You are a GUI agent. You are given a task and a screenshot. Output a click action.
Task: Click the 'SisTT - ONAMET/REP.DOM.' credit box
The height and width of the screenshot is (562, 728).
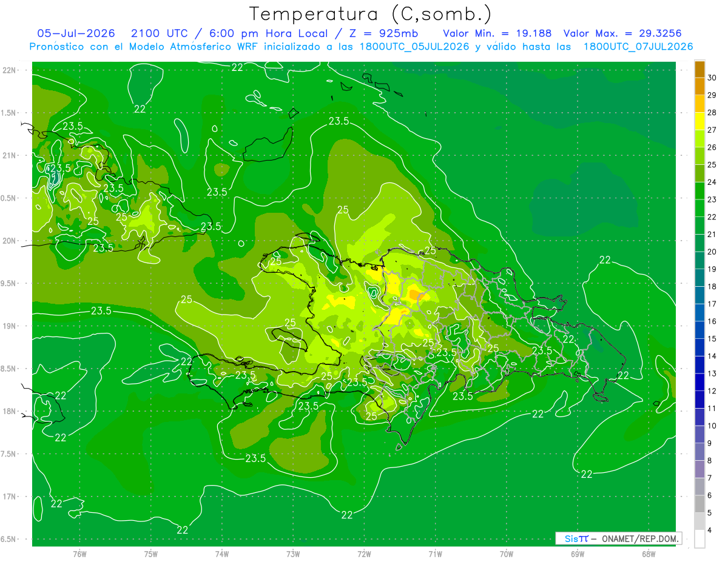click(x=618, y=538)
